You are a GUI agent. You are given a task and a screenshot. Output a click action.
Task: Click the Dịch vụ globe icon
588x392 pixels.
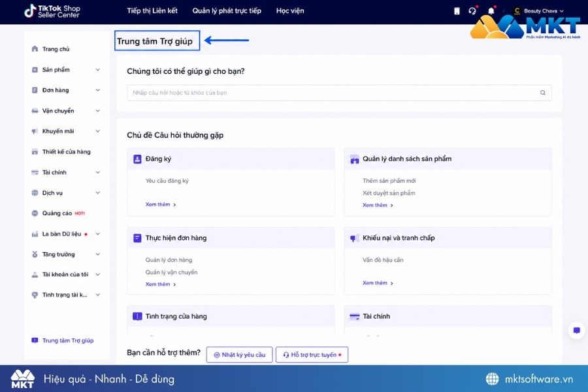click(x=35, y=193)
